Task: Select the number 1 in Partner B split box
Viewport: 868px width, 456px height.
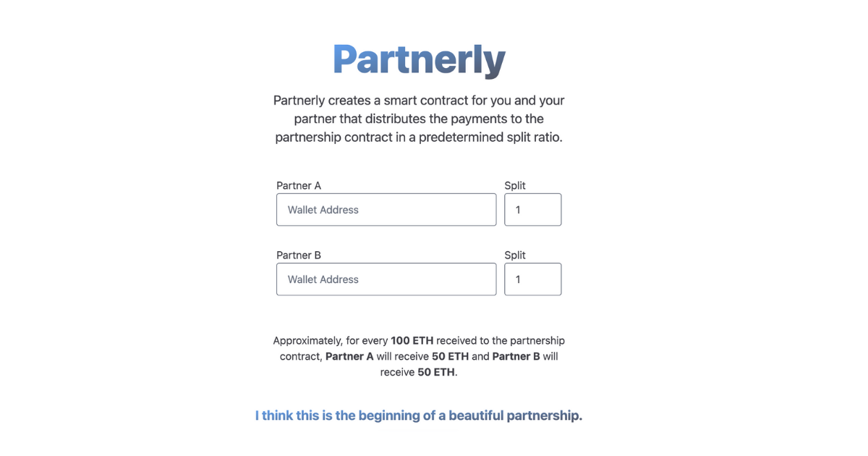Action: (x=517, y=279)
